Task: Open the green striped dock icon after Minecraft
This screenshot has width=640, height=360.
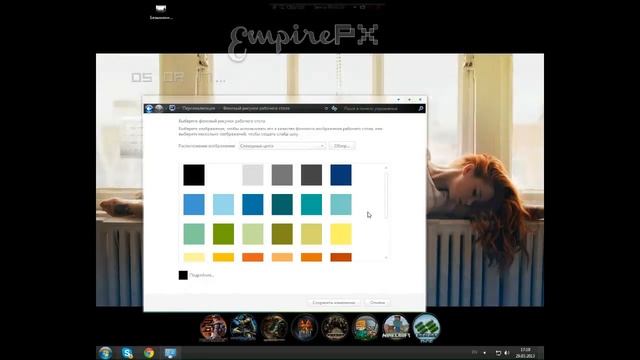Action: (x=426, y=327)
